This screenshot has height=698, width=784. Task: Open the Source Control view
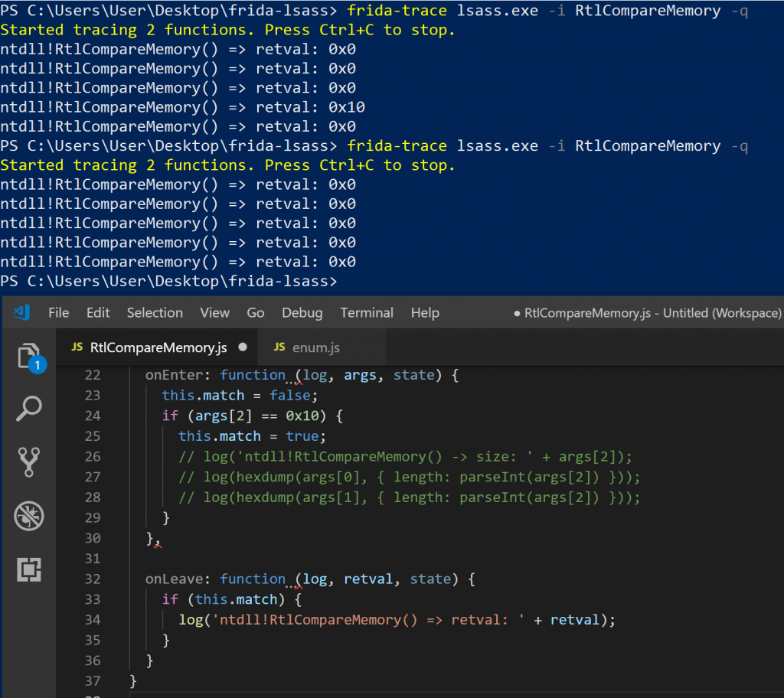28,462
